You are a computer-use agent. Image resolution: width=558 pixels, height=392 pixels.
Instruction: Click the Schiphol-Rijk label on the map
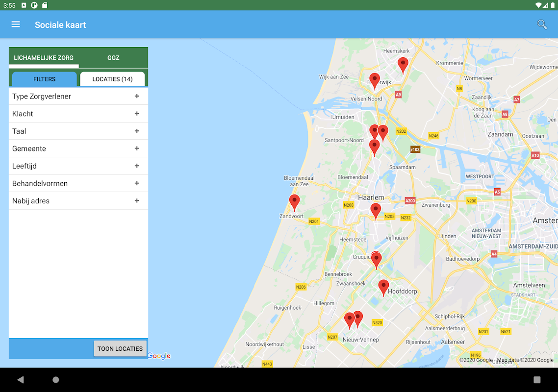[x=450, y=316]
